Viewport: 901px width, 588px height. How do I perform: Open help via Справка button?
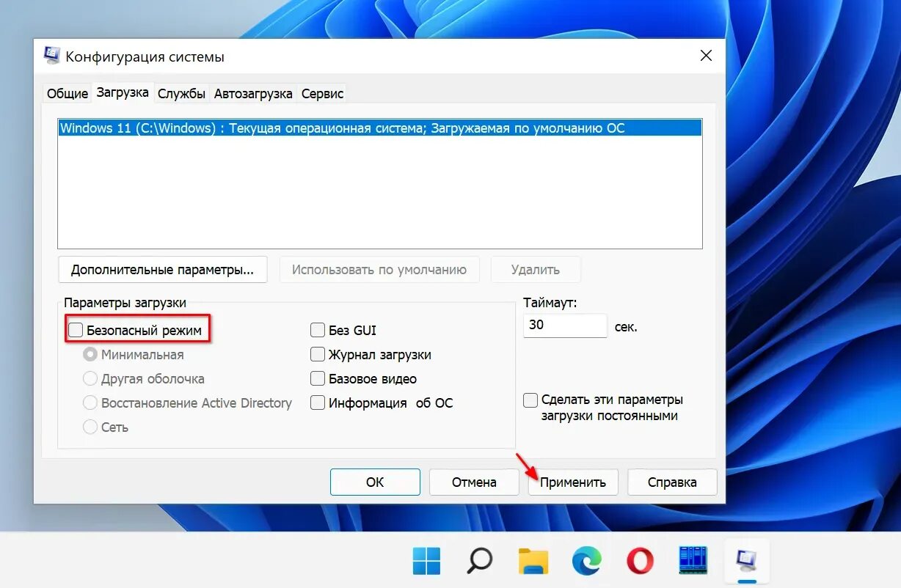[x=672, y=482]
